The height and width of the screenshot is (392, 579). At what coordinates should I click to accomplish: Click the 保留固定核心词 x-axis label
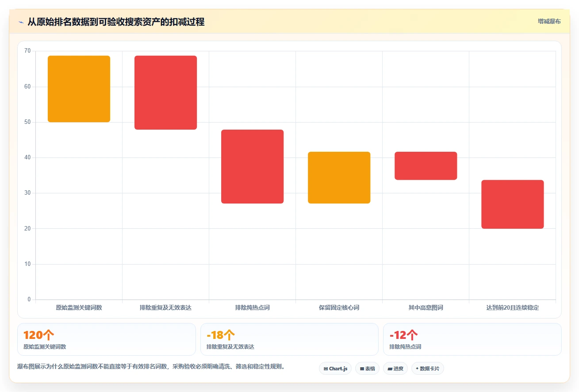pyautogui.click(x=339, y=307)
